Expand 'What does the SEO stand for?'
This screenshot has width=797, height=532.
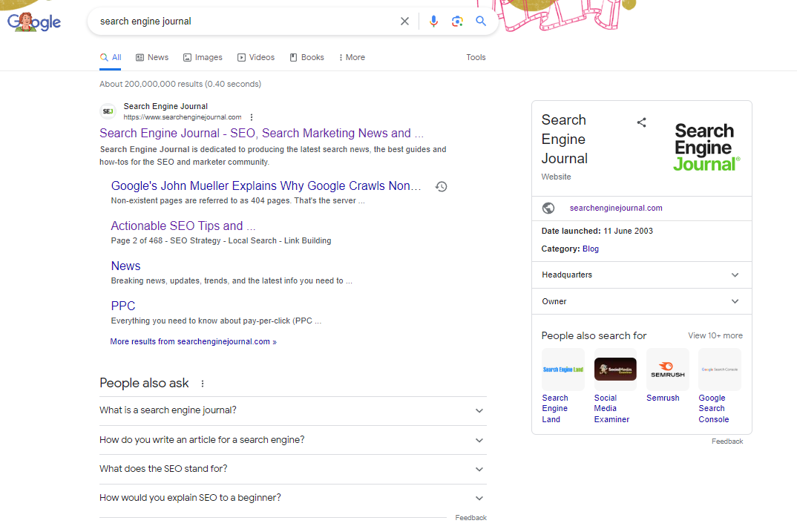[x=479, y=469]
